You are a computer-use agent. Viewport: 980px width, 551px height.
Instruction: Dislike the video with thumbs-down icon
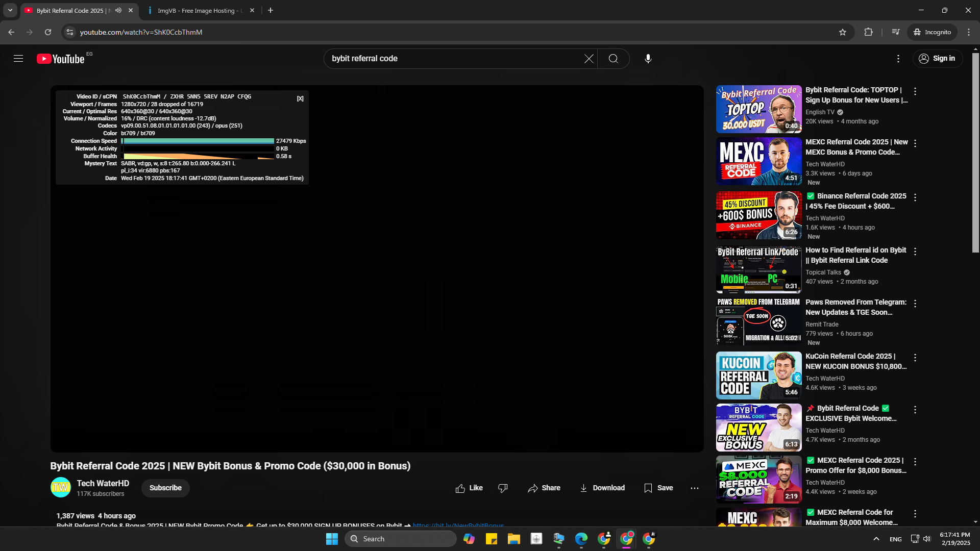pos(503,488)
